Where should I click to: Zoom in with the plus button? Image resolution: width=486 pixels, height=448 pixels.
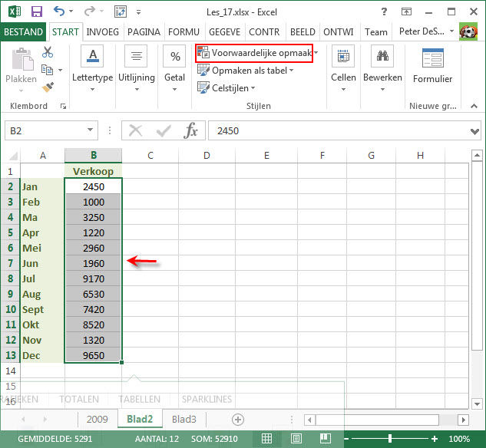[435, 439]
